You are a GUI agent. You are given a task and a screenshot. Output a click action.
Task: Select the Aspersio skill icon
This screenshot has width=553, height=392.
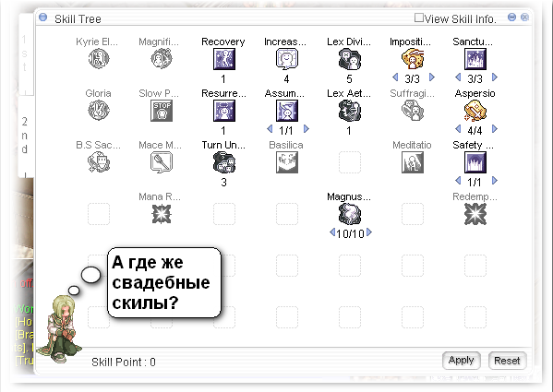pyautogui.click(x=475, y=111)
